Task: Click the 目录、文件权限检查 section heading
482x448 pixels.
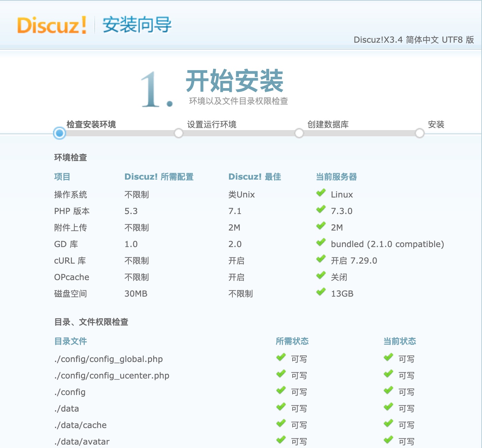Action: [x=91, y=322]
